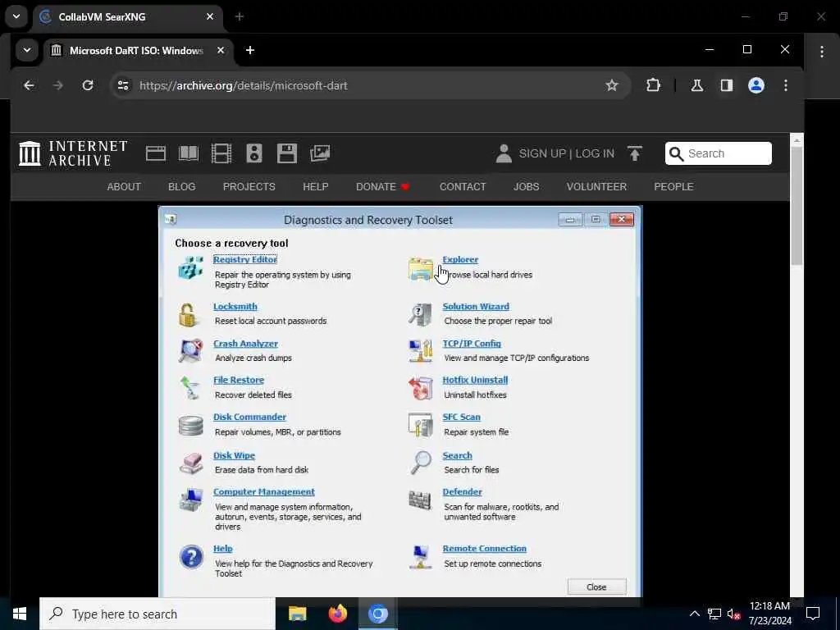This screenshot has width=840, height=630.
Task: Open the HELP menu item
Action: 316,186
